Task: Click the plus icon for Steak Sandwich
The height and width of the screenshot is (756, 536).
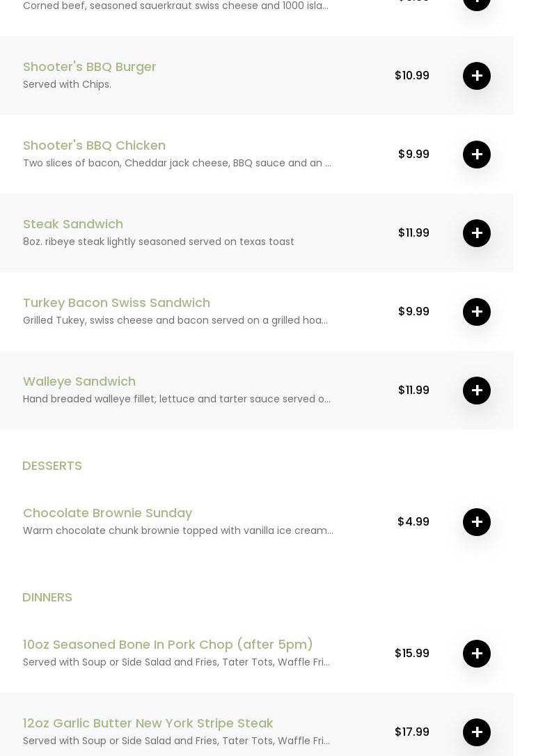Action: [x=476, y=233]
